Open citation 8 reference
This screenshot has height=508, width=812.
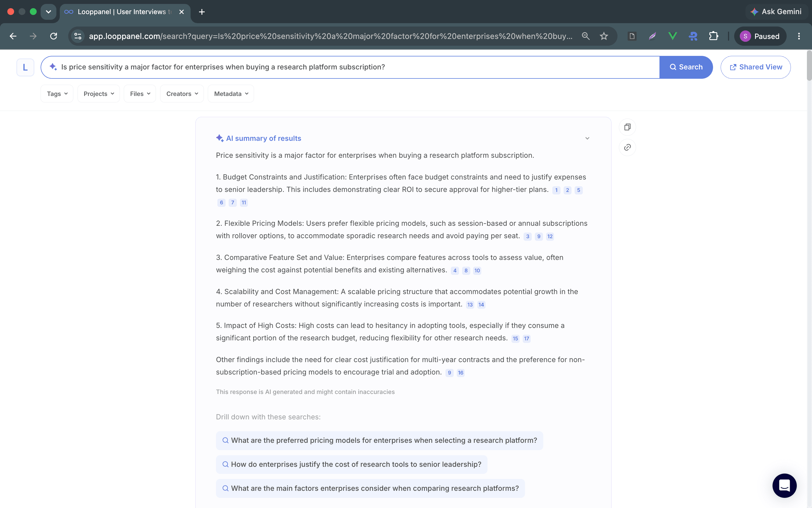coord(466,271)
